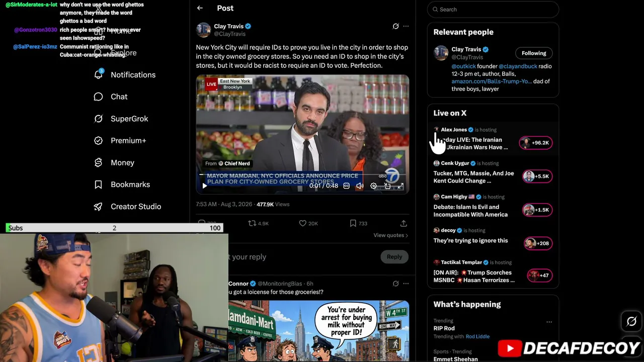
Task: Open the @ClayTravis handle under the post author
Action: pos(230,34)
